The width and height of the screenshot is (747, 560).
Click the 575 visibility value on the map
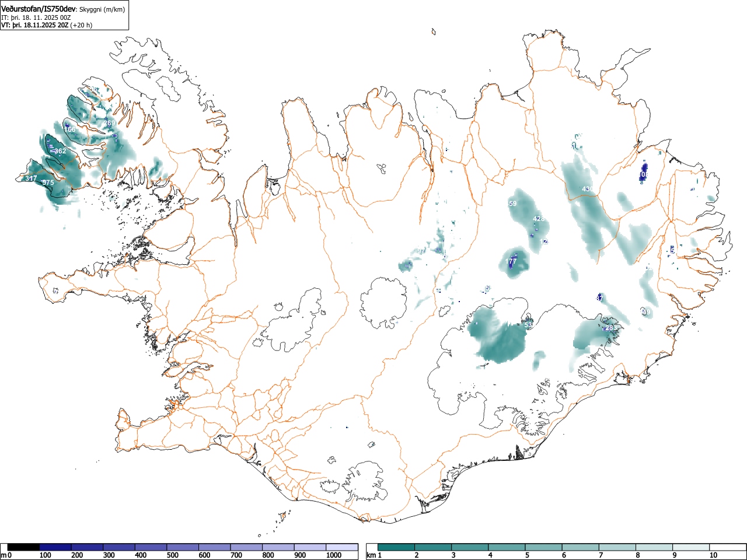[48, 183]
